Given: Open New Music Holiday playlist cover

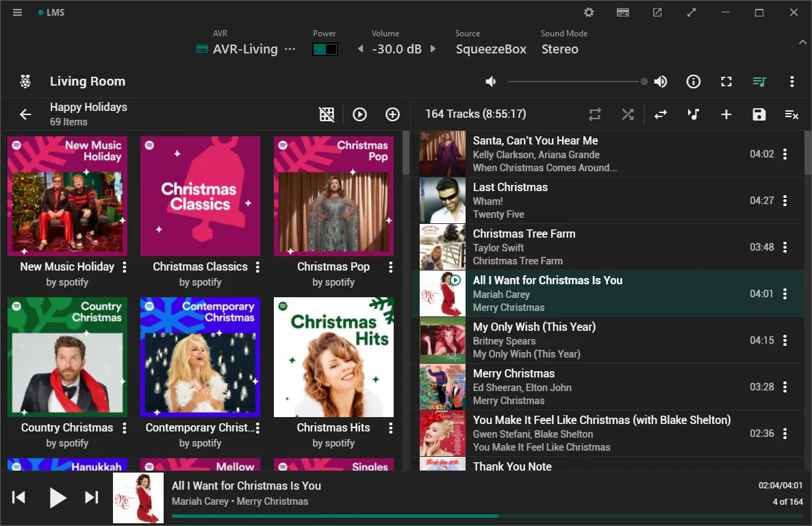Looking at the screenshot, I should coord(67,196).
